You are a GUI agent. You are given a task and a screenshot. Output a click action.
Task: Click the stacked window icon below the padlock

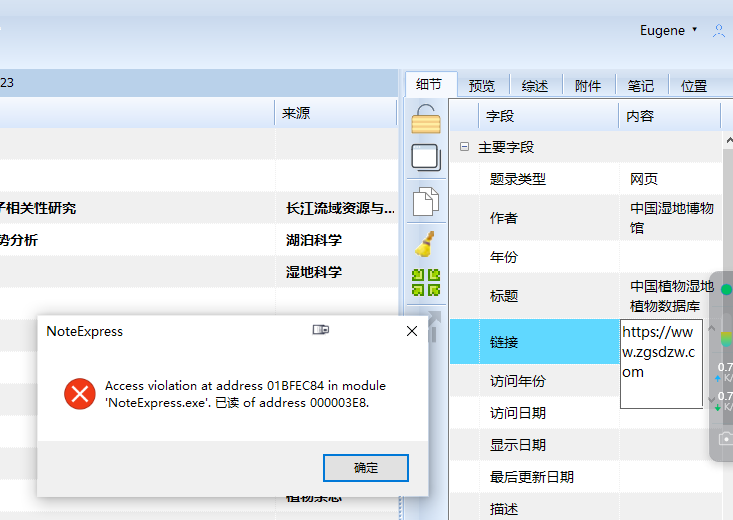pos(426,157)
